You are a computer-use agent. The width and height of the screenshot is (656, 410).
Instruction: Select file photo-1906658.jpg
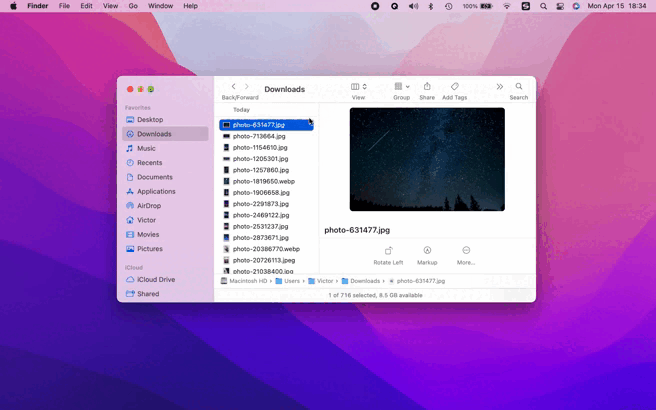tap(266, 192)
